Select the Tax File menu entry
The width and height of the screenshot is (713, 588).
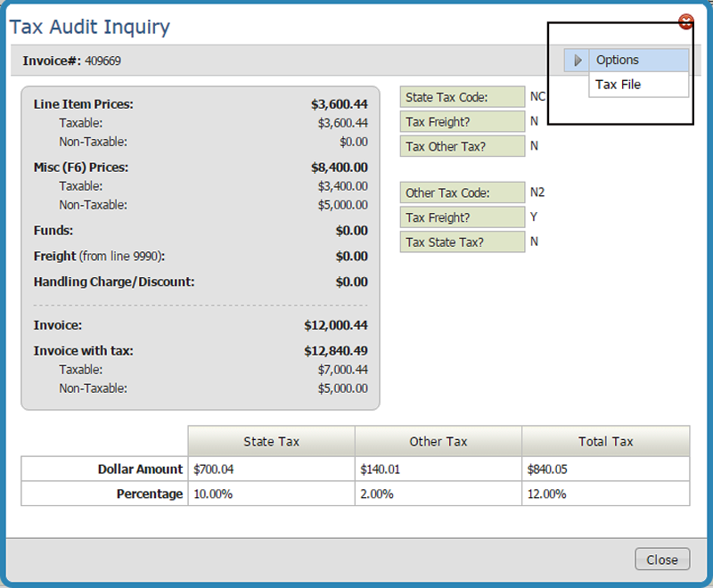(619, 85)
